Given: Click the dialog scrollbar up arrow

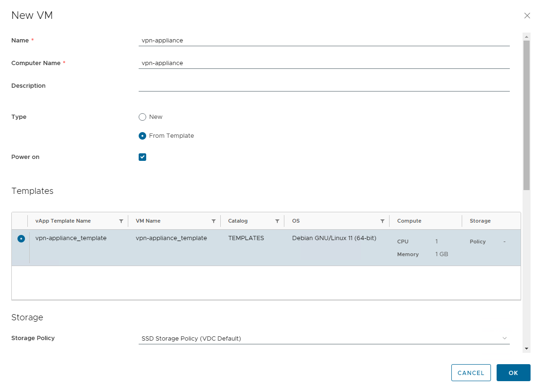Looking at the screenshot, I should click(x=526, y=36).
